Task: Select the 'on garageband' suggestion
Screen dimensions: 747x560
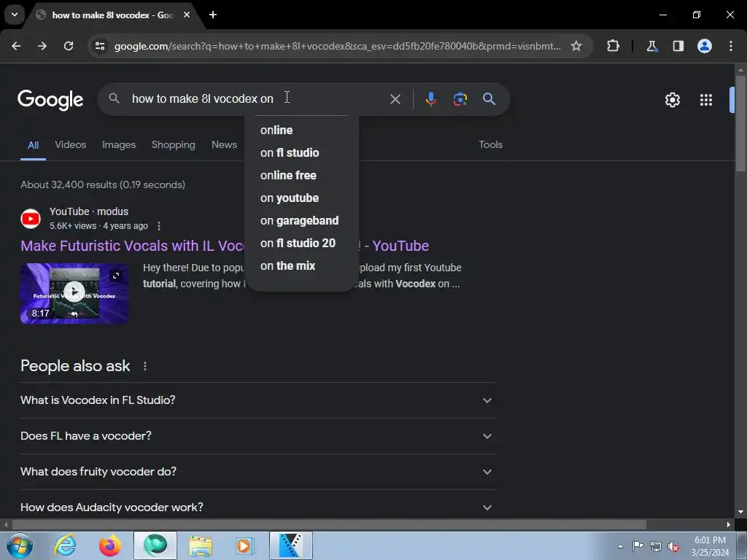Action: click(x=301, y=220)
